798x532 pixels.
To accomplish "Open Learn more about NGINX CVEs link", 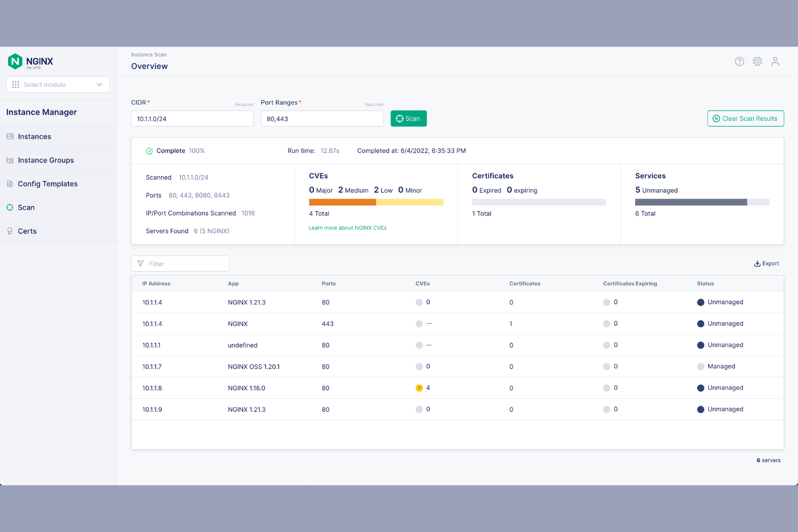I will (347, 228).
